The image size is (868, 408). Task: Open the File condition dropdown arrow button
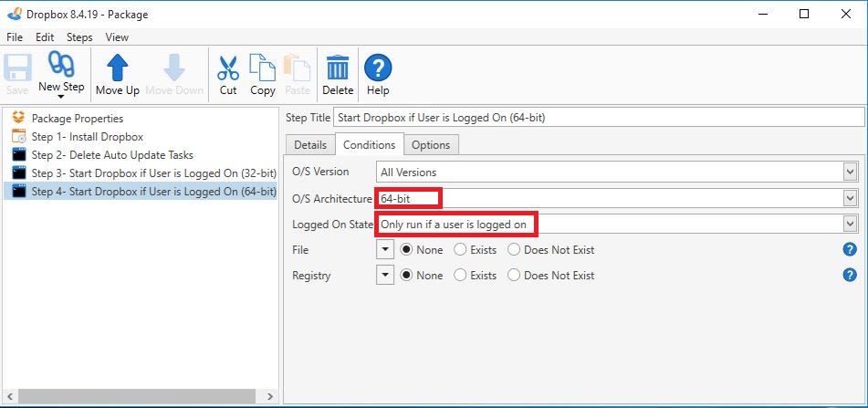[x=385, y=250]
